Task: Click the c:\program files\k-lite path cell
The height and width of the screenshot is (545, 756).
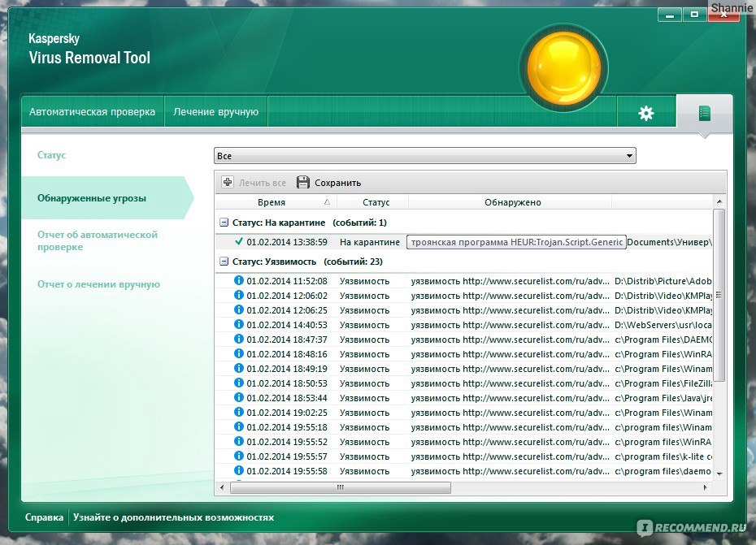Action: pos(663,456)
